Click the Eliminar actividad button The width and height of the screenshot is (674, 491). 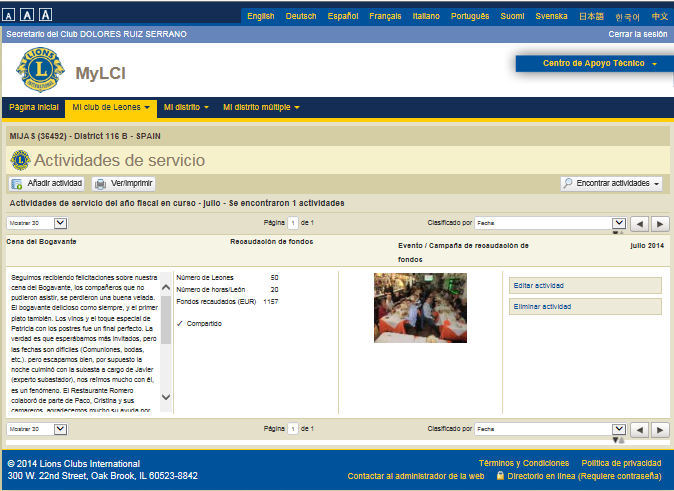tap(585, 307)
